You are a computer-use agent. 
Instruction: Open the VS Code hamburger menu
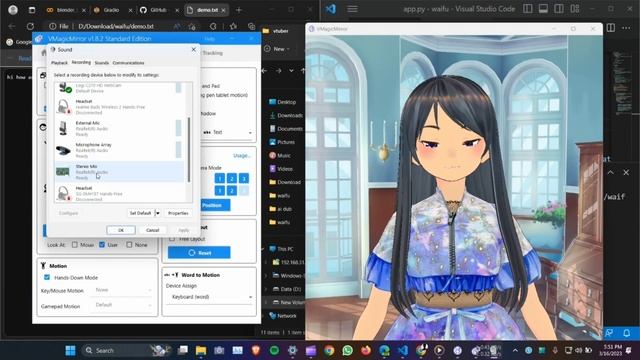click(x=352, y=9)
